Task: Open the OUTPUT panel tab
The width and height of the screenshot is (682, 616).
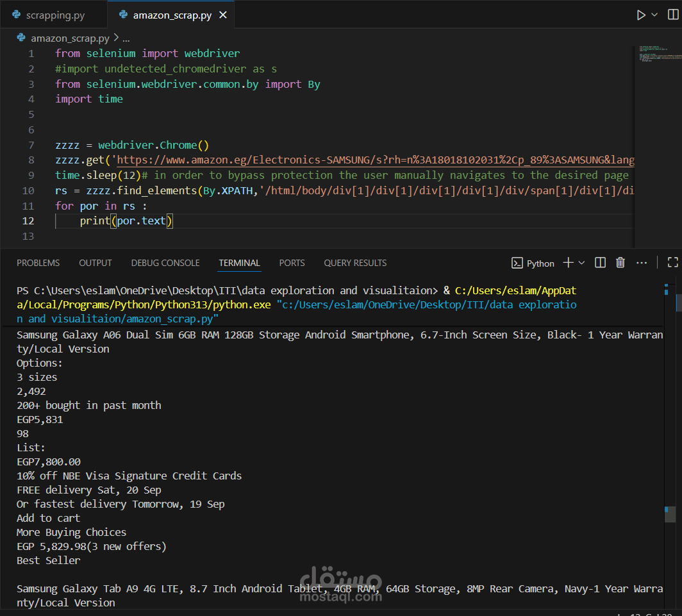Action: (96, 263)
